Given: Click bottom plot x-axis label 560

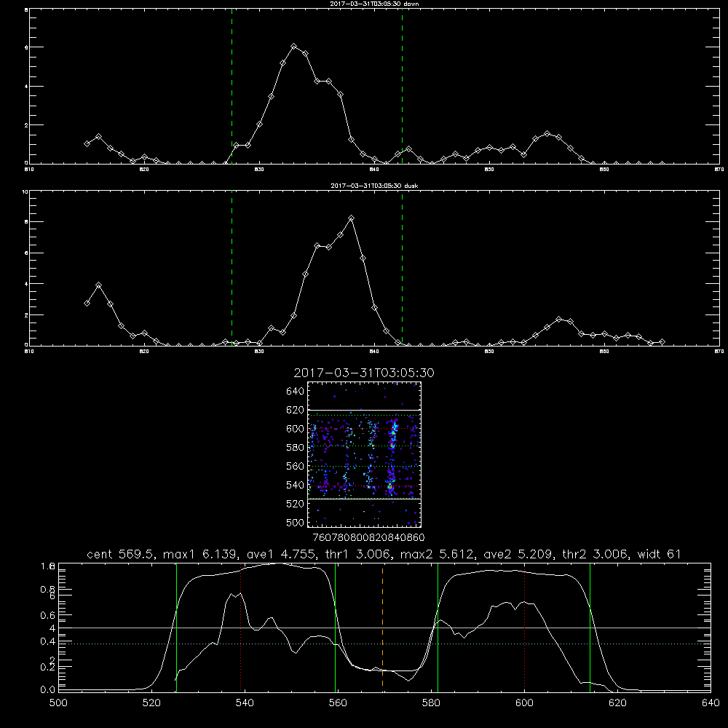Looking at the screenshot, I should 338,703.
